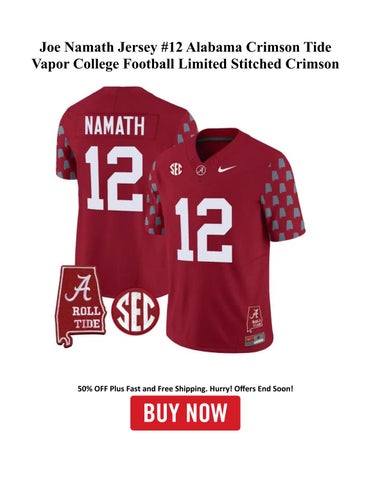Click the red BUY NOW button
The image size is (371, 480).
pos(185,413)
